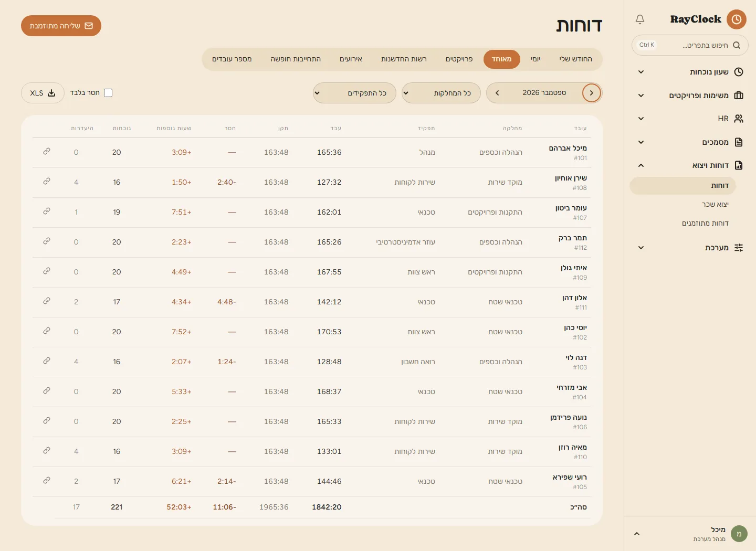Click the search magnifier icon in sidebar
Screen dimensions: 756x551
point(737,45)
